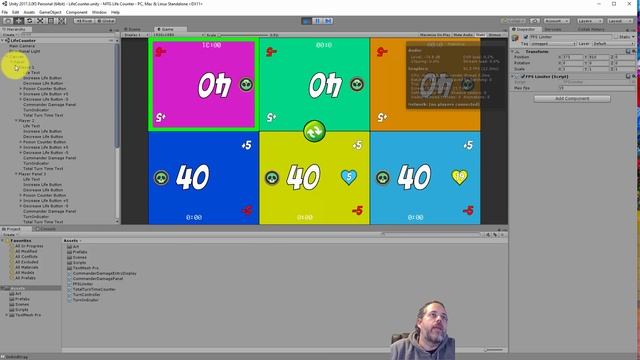Screen dimensions: 640x360
Task: Open the cloud services icon
Action: coord(535,21)
